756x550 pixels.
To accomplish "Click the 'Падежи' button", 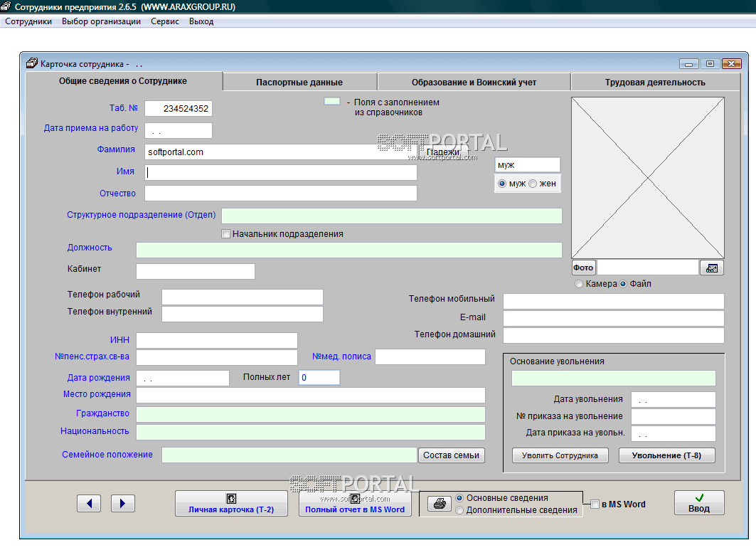I will 443,152.
